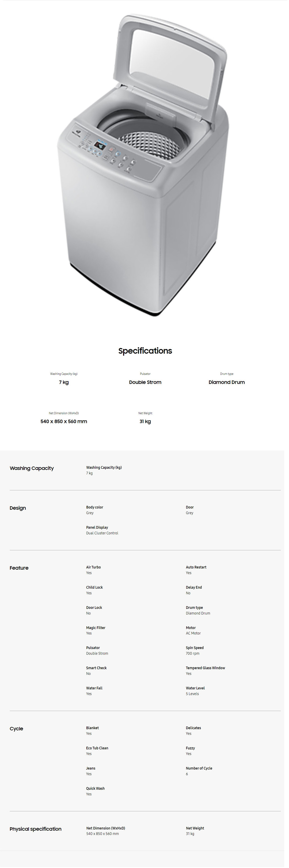Click the Tempered Glass Window label
Viewport: 289px width, 868px height.
tap(205, 668)
